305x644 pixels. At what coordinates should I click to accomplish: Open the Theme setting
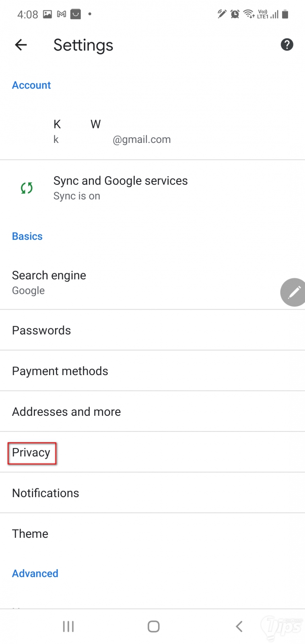click(x=30, y=534)
